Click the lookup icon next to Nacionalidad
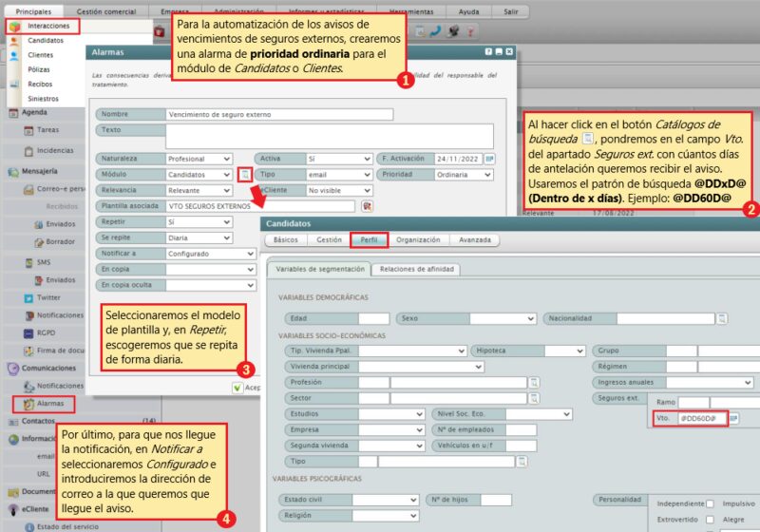Viewport: 760px width, 532px height. 721,318
